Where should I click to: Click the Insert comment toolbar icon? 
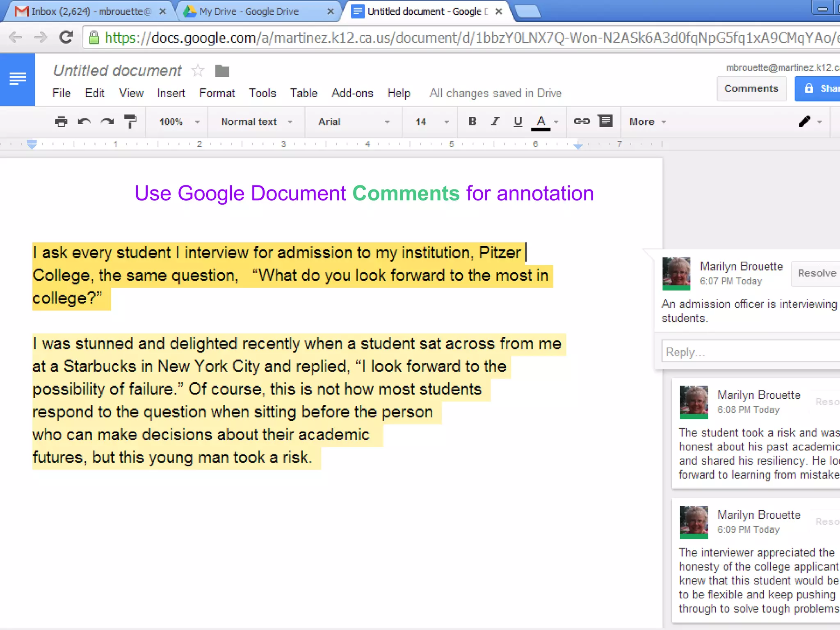point(605,121)
